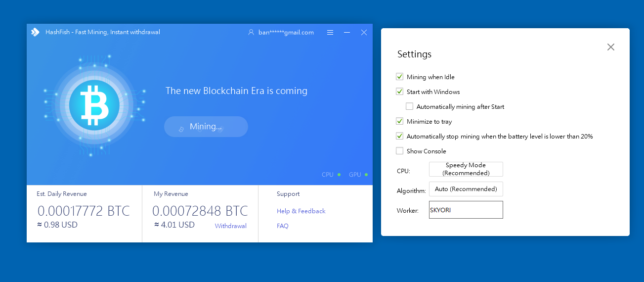644x282 pixels.
Task: Minimize the HashFish window
Action: point(347,32)
